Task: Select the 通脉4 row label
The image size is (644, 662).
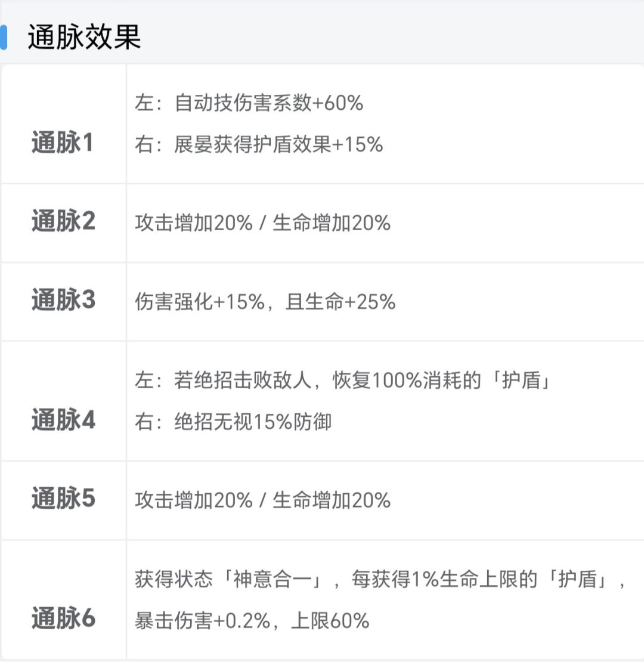Action: 63,421
